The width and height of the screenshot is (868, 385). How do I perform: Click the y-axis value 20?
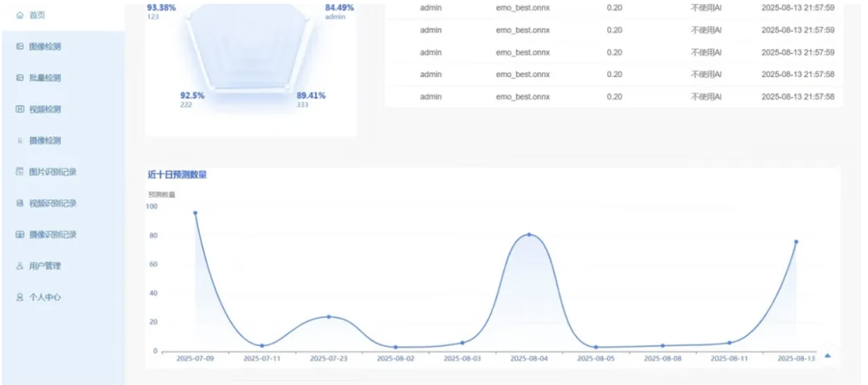click(153, 321)
